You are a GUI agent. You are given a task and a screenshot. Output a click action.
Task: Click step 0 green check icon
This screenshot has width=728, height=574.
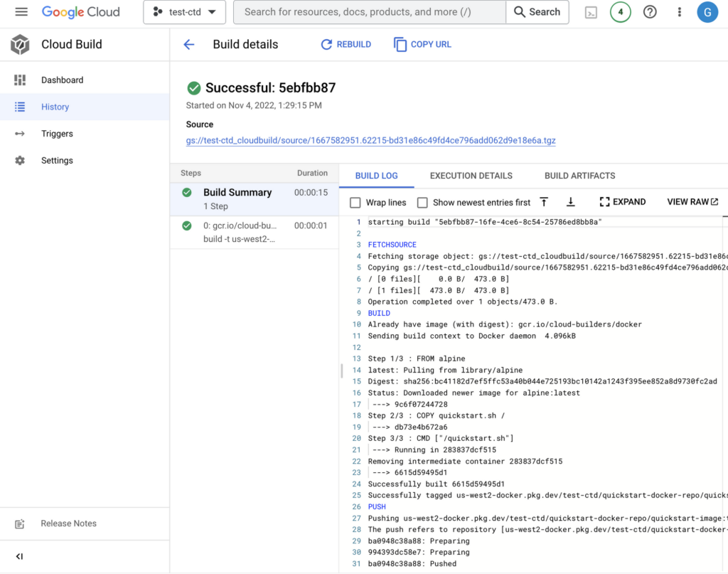[x=187, y=225]
